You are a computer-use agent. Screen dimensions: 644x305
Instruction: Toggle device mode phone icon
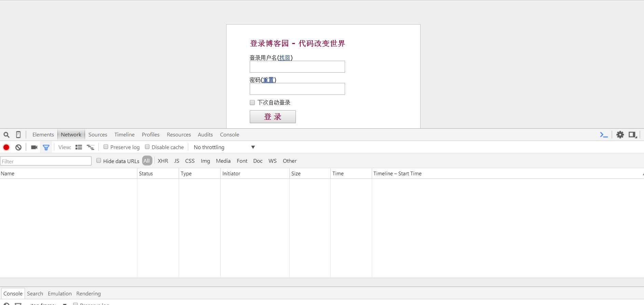(18, 135)
